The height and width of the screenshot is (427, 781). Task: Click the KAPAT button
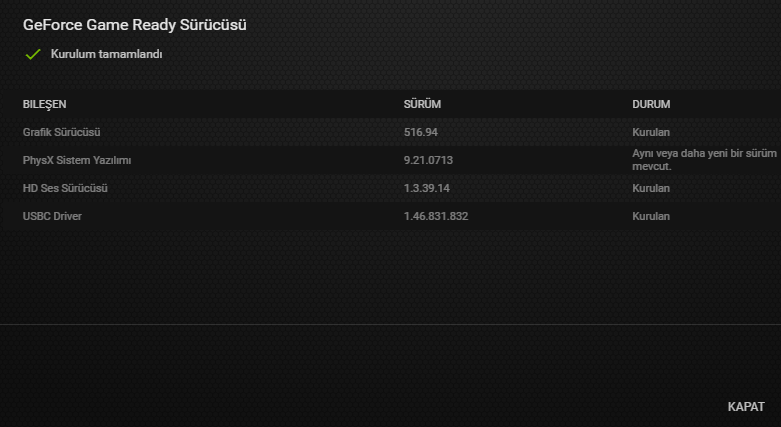pos(746,407)
